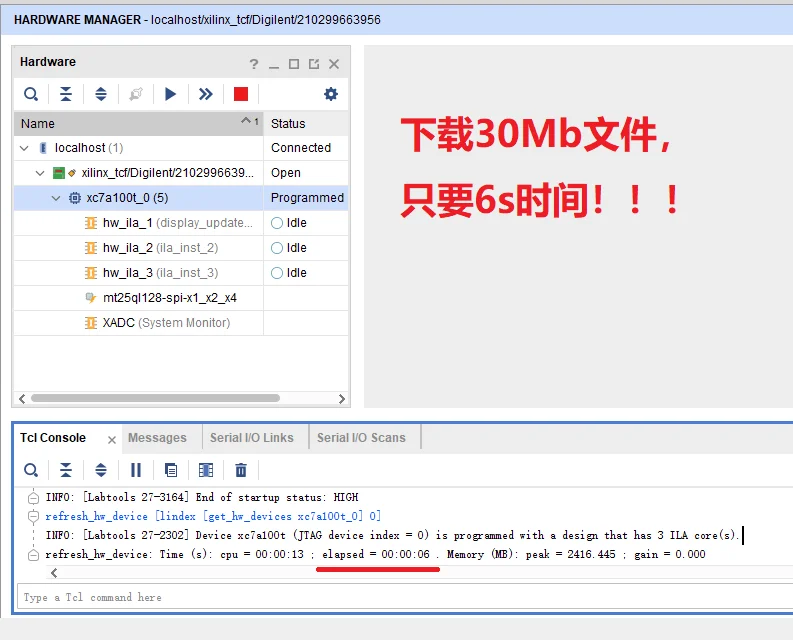Click the run trigger immediate double-arrow icon
This screenshot has width=793, height=640.
coord(205,94)
